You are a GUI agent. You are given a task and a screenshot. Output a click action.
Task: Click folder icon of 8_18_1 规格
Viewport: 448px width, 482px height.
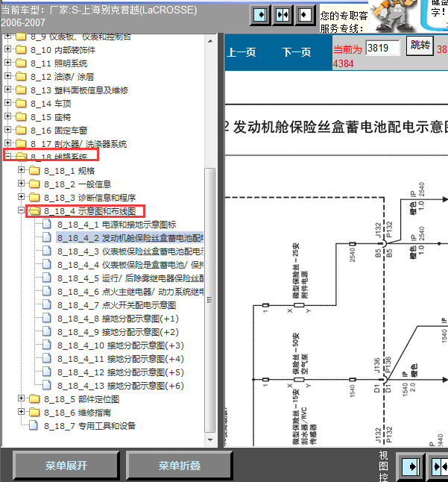tap(34, 171)
